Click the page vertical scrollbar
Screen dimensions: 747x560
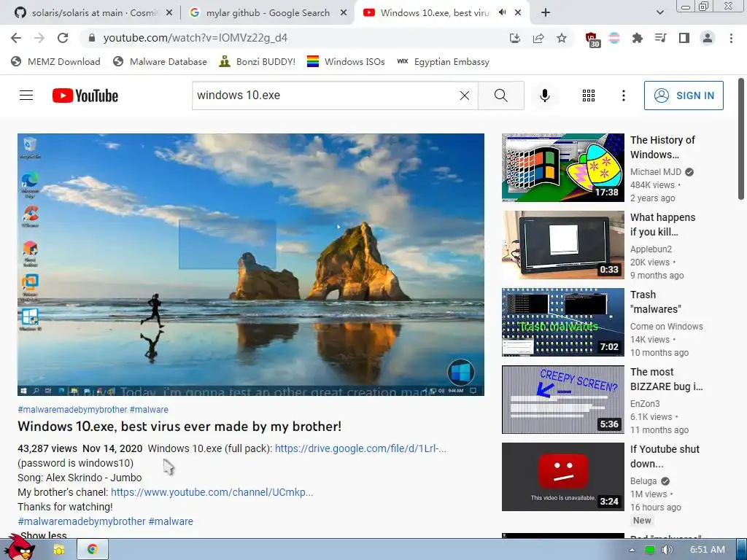point(741,139)
